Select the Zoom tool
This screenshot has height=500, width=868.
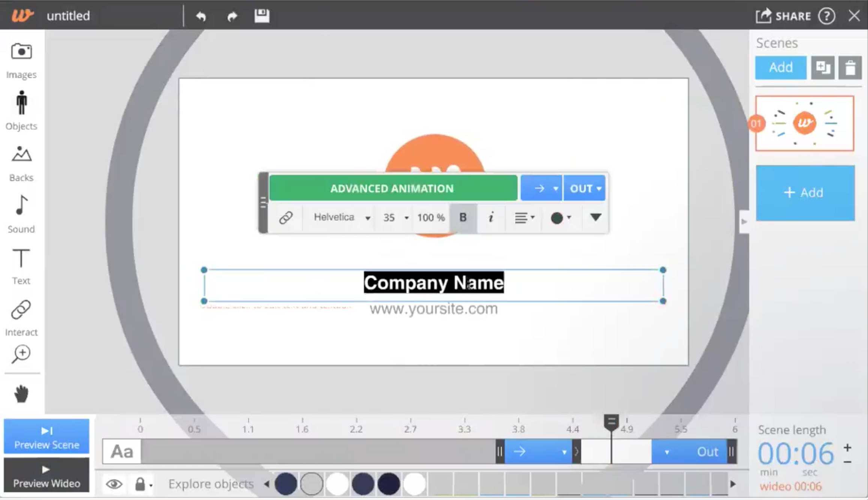tap(21, 354)
